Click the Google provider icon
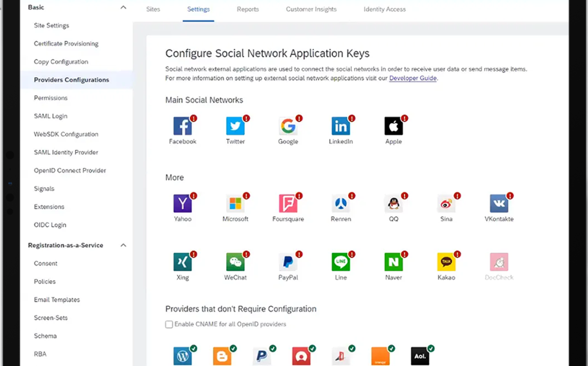Screen dimensions: 588x366 [x=288, y=126]
